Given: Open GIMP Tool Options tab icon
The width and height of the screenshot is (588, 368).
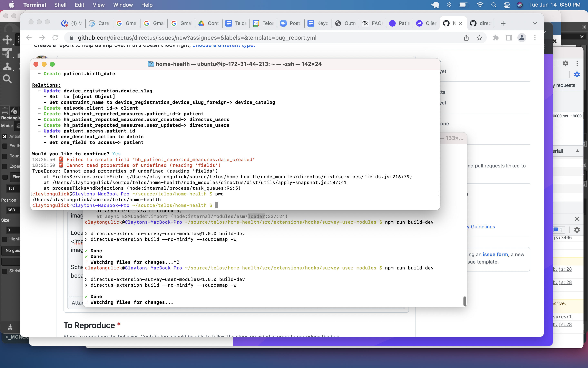Looking at the screenshot, I should point(5,111).
